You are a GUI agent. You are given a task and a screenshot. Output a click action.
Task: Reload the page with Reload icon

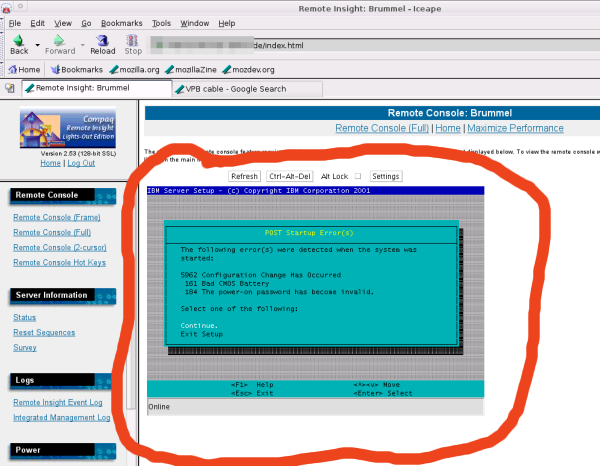103,40
